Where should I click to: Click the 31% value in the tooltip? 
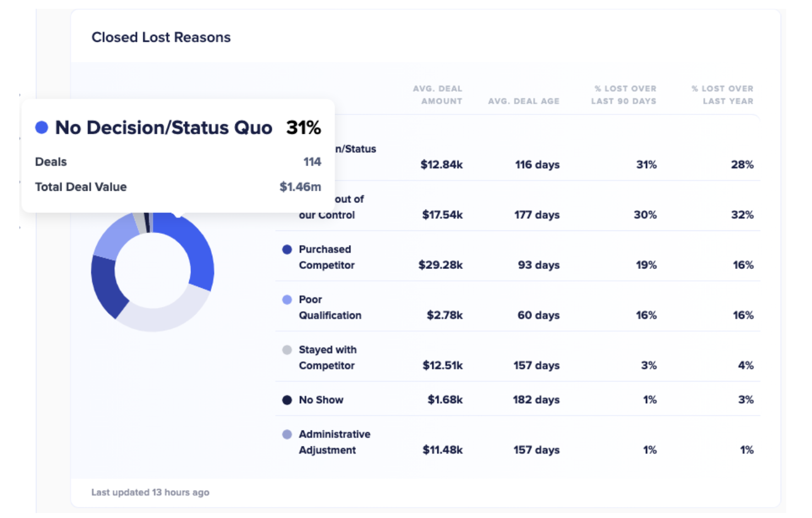coord(303,127)
